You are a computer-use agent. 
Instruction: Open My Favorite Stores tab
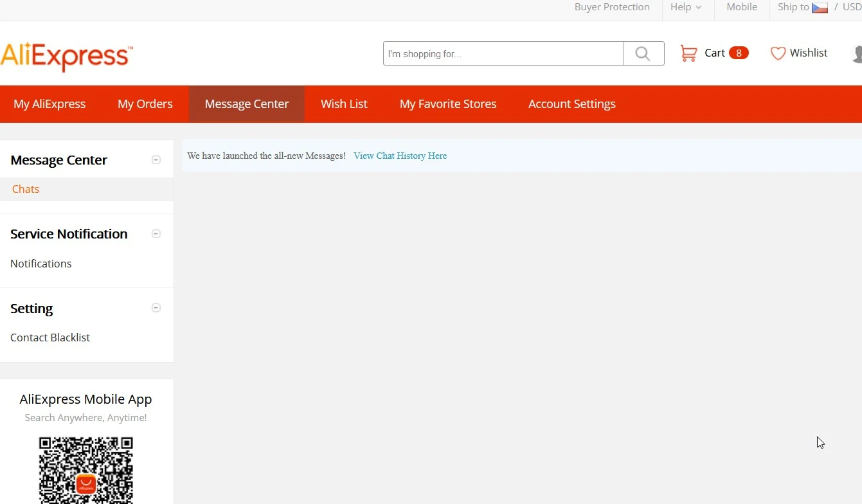pyautogui.click(x=448, y=104)
